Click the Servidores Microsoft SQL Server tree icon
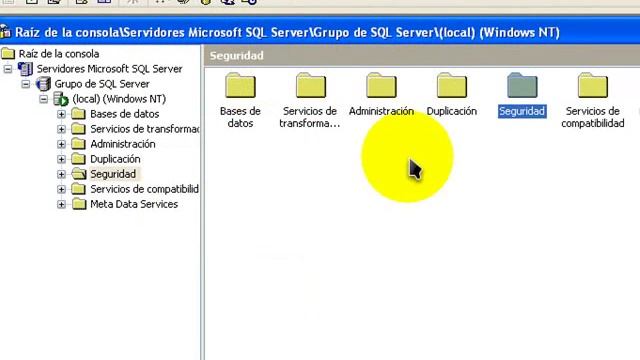The height and width of the screenshot is (360, 640). [25, 69]
